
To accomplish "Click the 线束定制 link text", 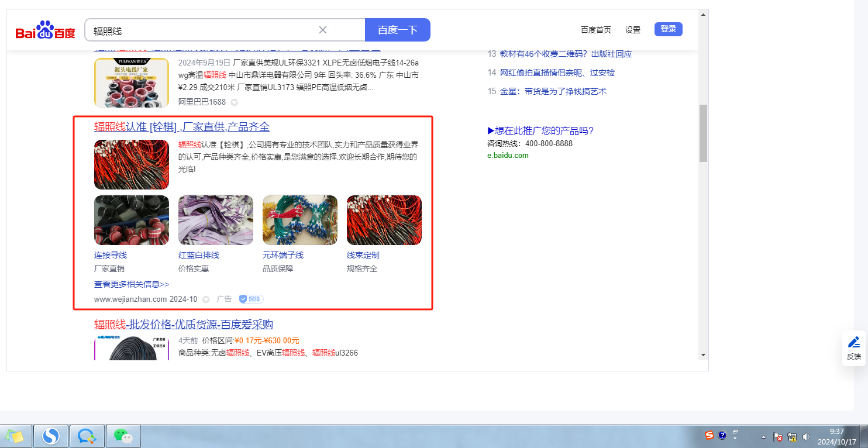I will pyautogui.click(x=363, y=255).
